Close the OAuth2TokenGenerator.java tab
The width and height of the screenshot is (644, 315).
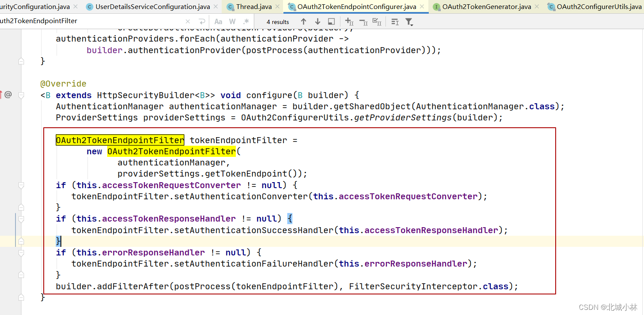click(x=537, y=7)
